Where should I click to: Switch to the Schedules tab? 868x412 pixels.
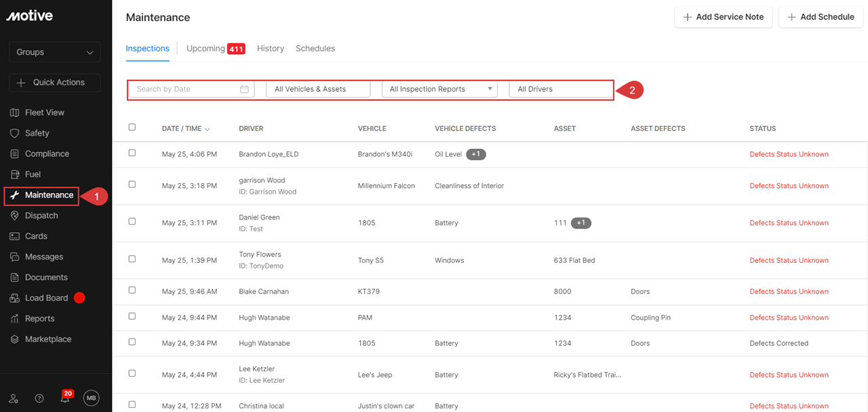[315, 49]
